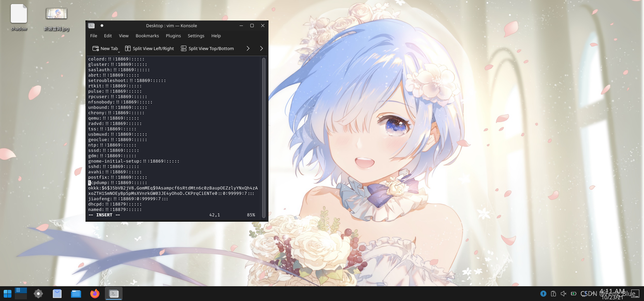
Task: Open the Bookmarks menu
Action: coord(147,36)
